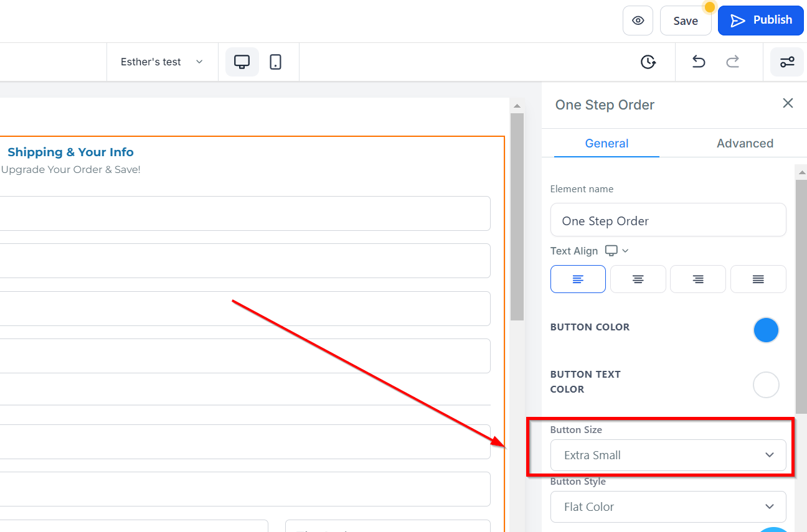Image resolution: width=807 pixels, height=532 pixels.
Task: Publish the page
Action: click(x=761, y=21)
